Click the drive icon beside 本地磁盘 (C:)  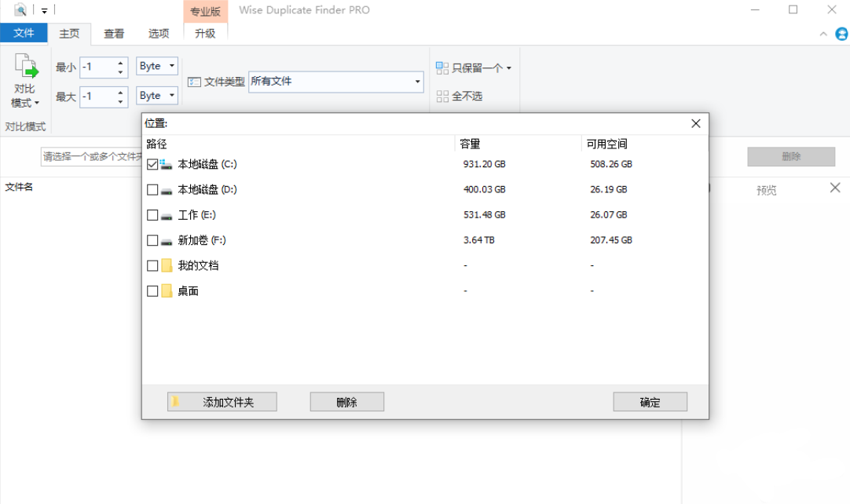(x=167, y=164)
